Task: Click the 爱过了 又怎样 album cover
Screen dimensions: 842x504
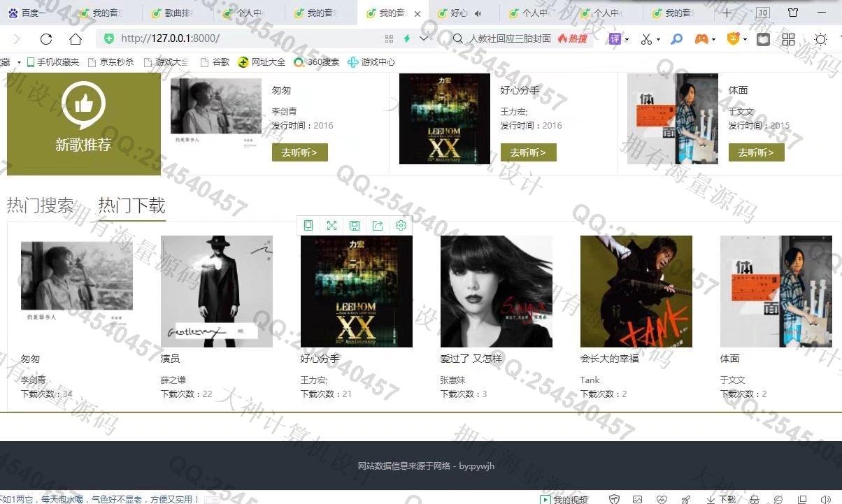Action: pos(497,291)
